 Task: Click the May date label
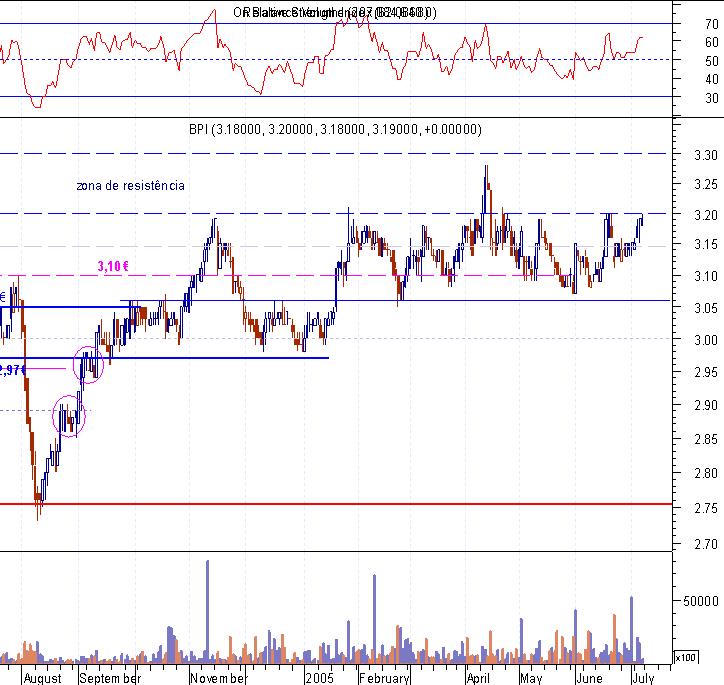[x=531, y=678]
